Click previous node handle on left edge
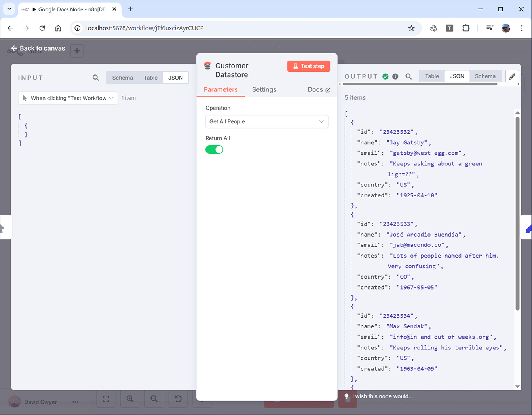Image resolution: width=532 pixels, height=415 pixels. (x=6, y=227)
